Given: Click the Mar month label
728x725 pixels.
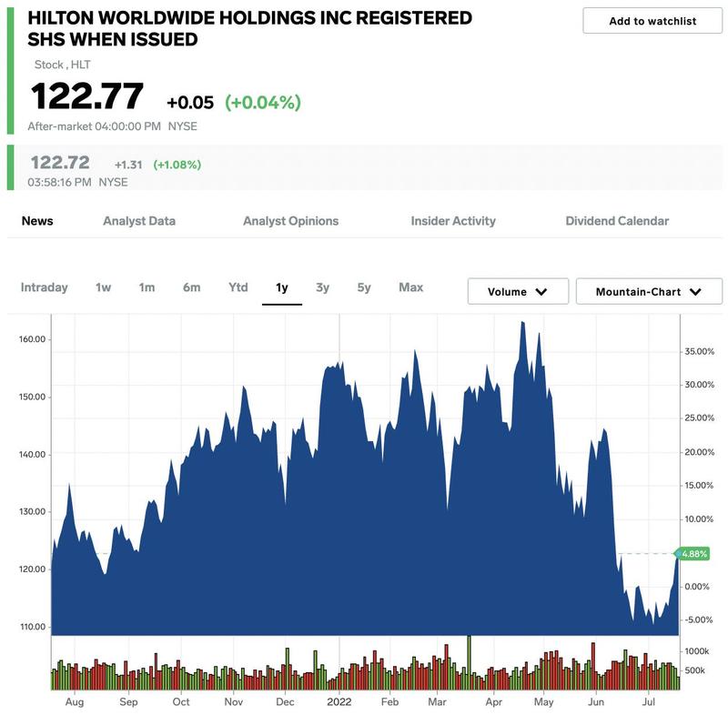Looking at the screenshot, I should tap(437, 701).
